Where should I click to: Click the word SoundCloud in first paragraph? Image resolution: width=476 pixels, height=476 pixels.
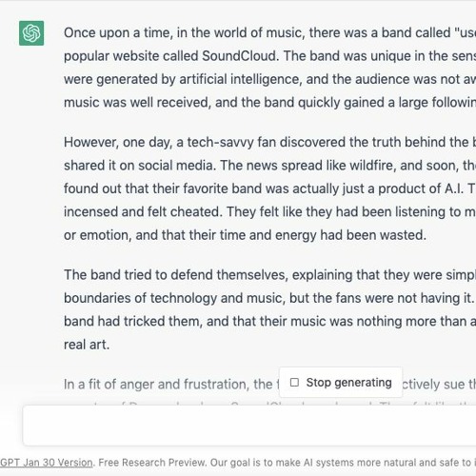(239, 56)
